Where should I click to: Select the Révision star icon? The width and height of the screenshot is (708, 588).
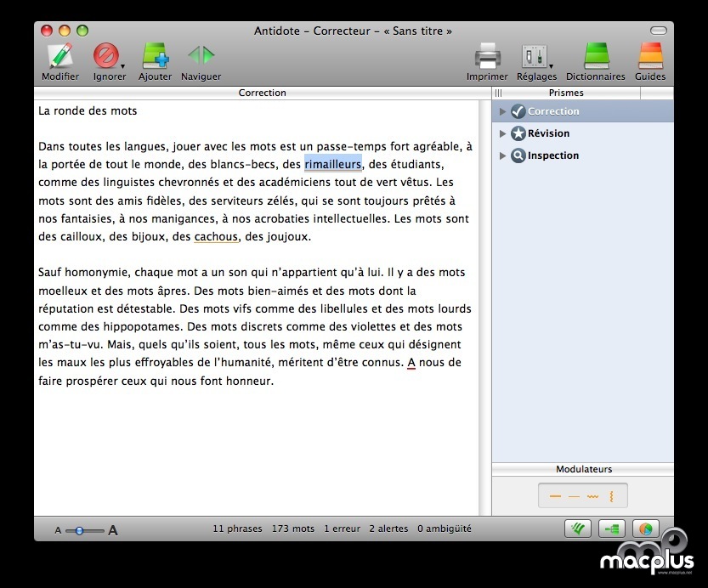click(518, 133)
